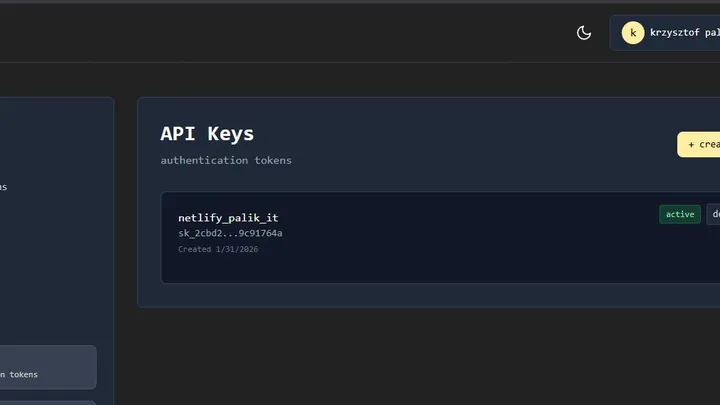Click the cut-off button beside the active badge
The width and height of the screenshot is (720, 405).
click(x=714, y=214)
